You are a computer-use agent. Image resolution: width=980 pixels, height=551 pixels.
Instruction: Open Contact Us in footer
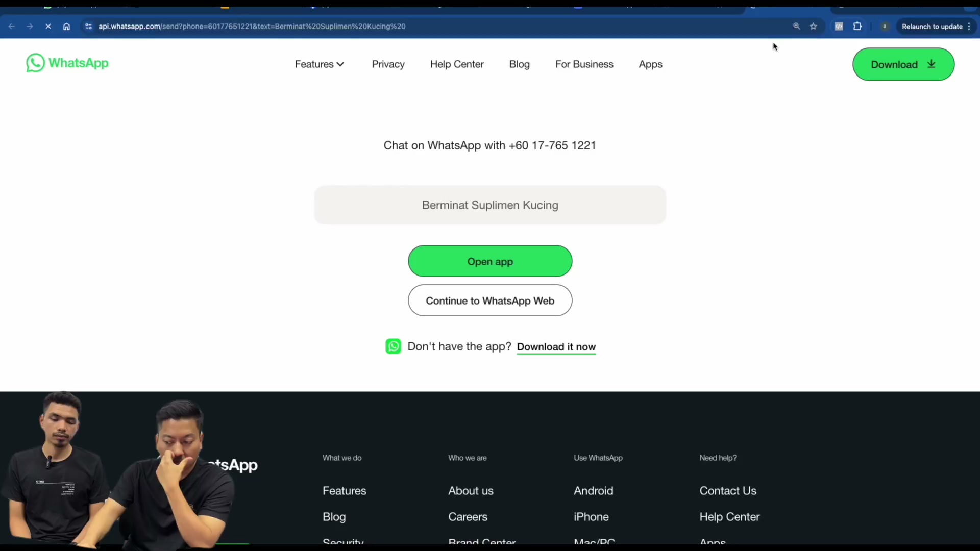pyautogui.click(x=728, y=491)
